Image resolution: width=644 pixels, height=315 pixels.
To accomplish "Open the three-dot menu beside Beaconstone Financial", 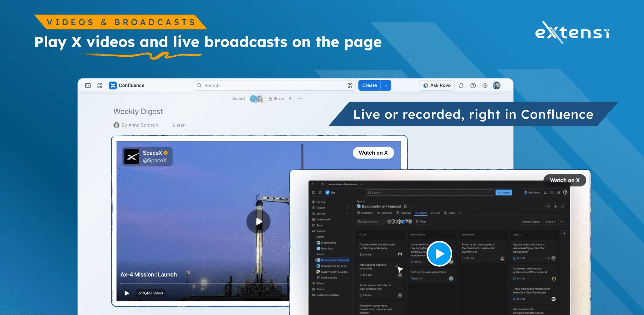I will 412,206.
